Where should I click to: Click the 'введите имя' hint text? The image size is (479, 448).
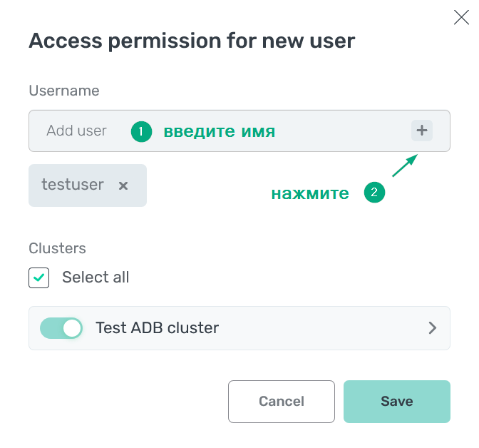(x=220, y=131)
